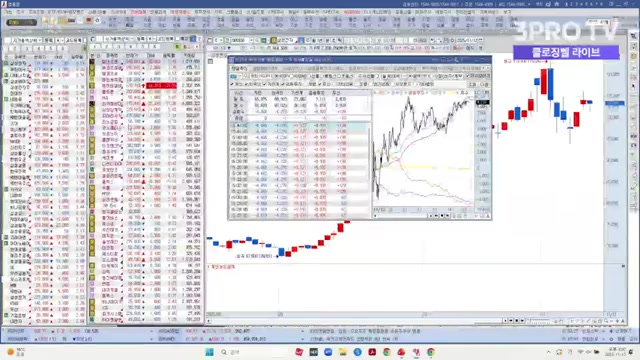This screenshot has width=640, height=360.
Task: Click the blue icon at the popup title bar's left
Action: coord(231,60)
